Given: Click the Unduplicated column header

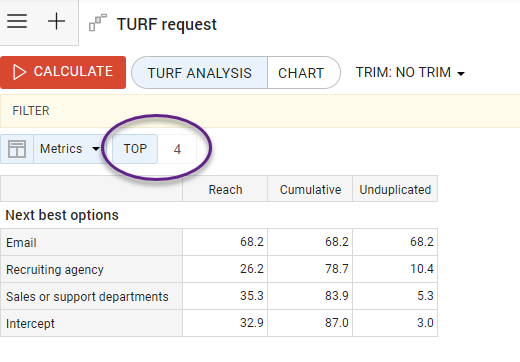Looking at the screenshot, I should 395,189.
